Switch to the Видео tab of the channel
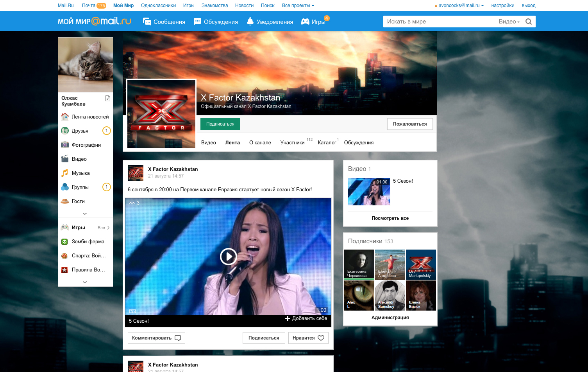 [x=209, y=143]
